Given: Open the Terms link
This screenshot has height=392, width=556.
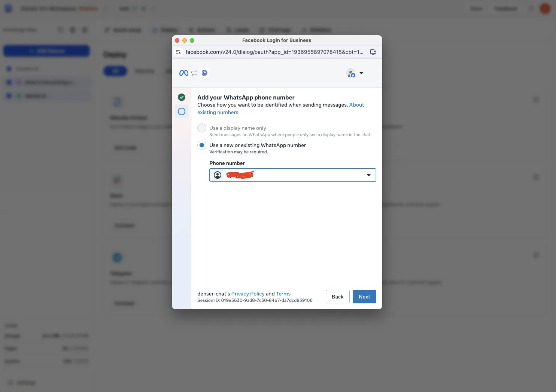Looking at the screenshot, I should (x=283, y=294).
